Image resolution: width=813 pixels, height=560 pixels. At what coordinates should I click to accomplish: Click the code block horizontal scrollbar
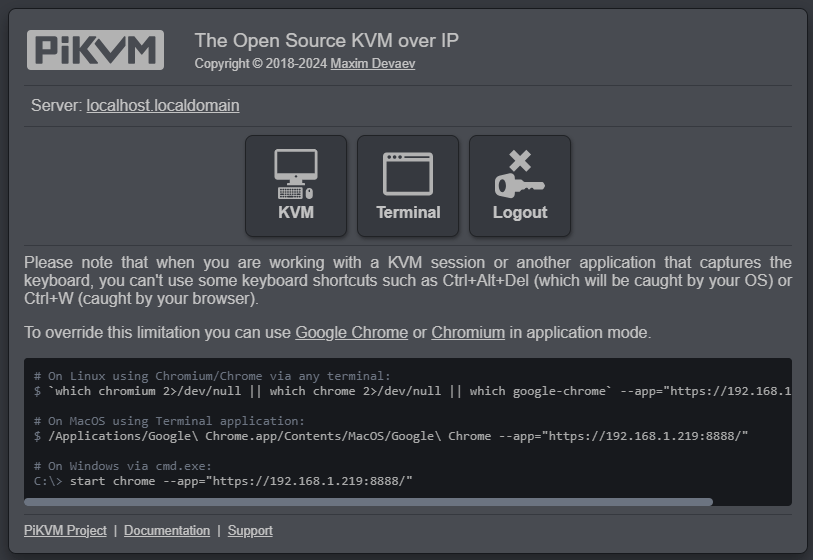click(x=370, y=502)
